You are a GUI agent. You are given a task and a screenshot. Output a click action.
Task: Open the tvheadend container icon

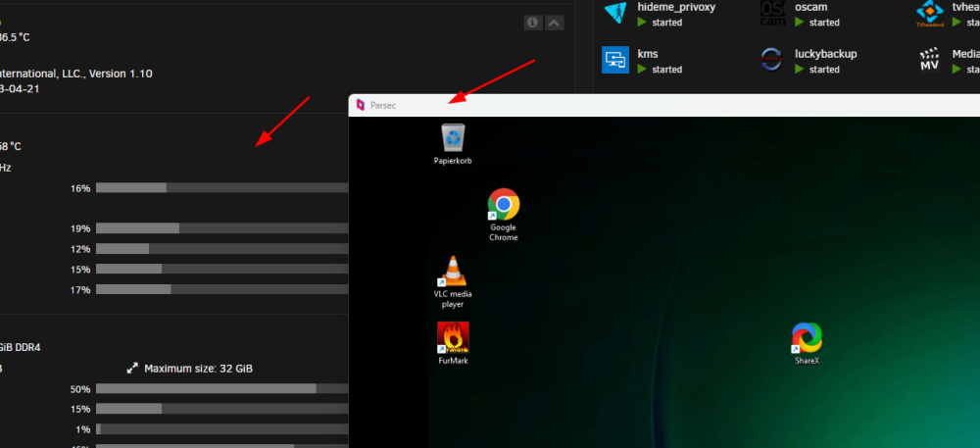pyautogui.click(x=929, y=14)
